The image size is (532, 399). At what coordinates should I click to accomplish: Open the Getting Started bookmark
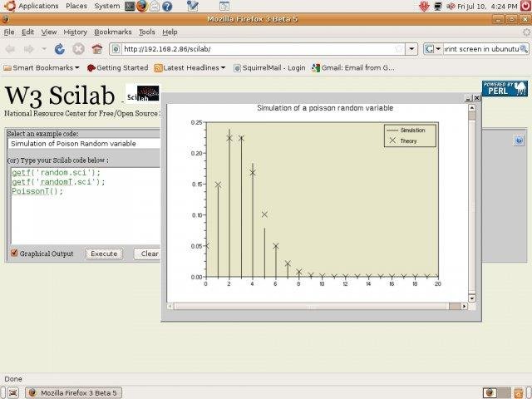(118, 68)
